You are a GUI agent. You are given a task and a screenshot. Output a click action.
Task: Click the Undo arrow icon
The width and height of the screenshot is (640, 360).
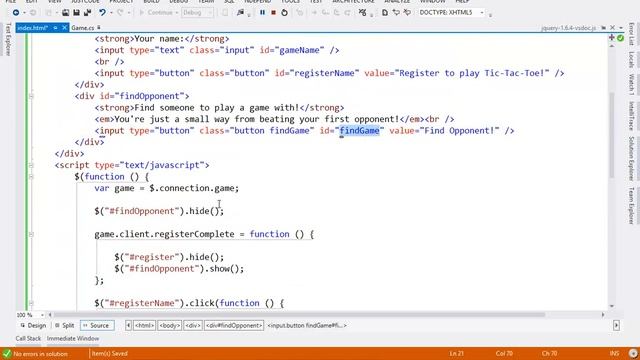pyautogui.click(x=102, y=13)
